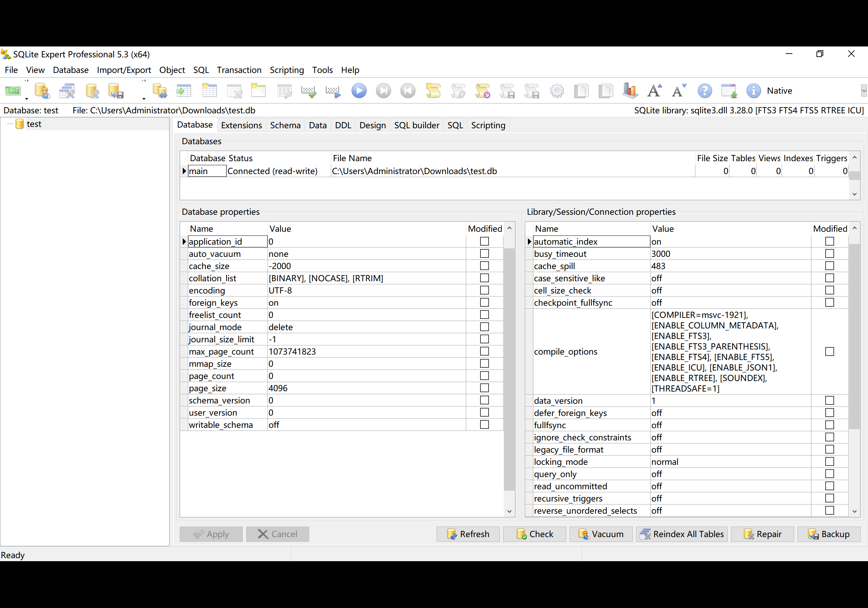The height and width of the screenshot is (608, 868).
Task: Toggle Modified checkbox for application_id
Action: (x=484, y=241)
